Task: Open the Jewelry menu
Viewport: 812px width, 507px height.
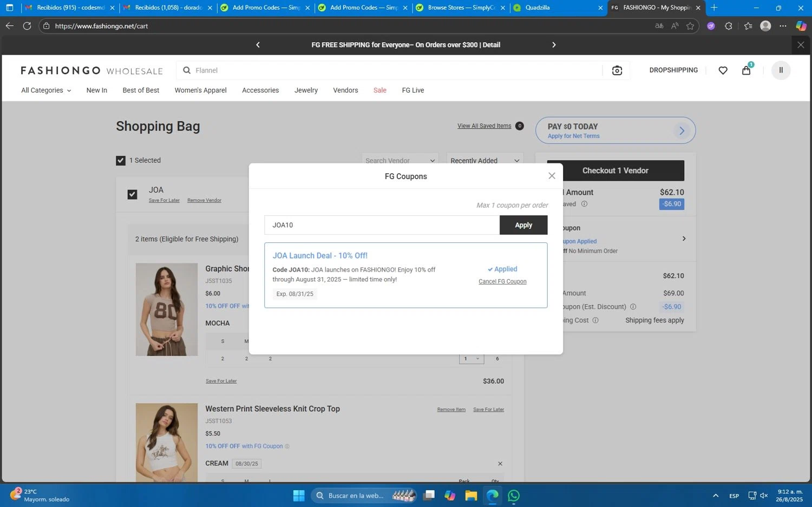Action: click(306, 90)
